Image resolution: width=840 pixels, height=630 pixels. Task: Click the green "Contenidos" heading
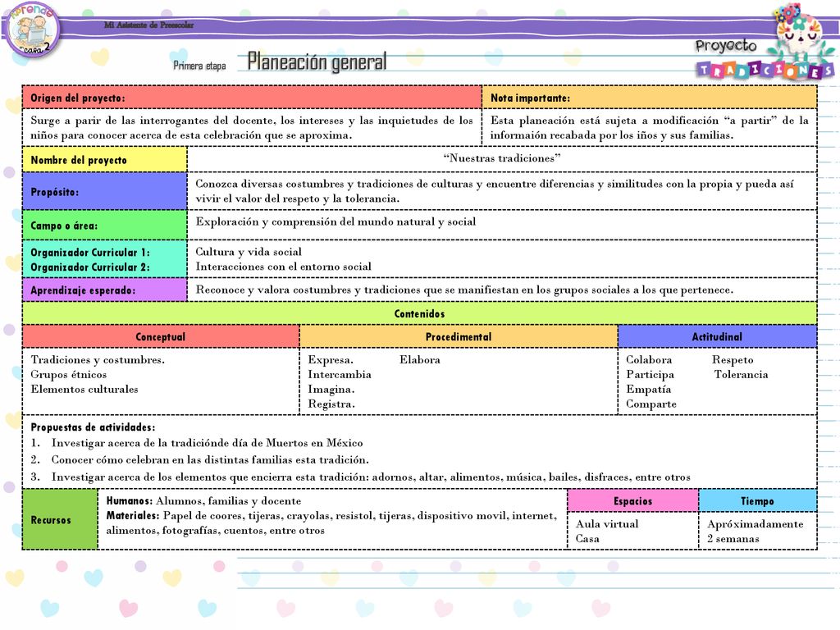pyautogui.click(x=419, y=314)
